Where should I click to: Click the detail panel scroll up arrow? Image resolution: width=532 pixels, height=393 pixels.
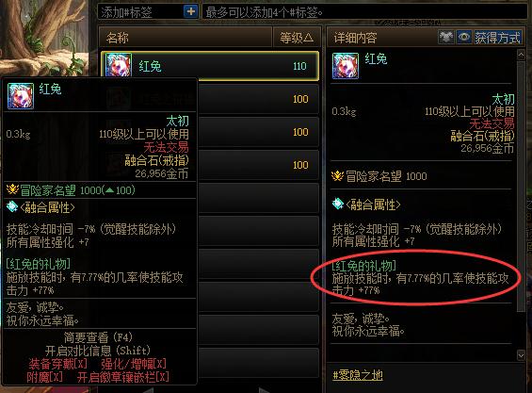(521, 55)
